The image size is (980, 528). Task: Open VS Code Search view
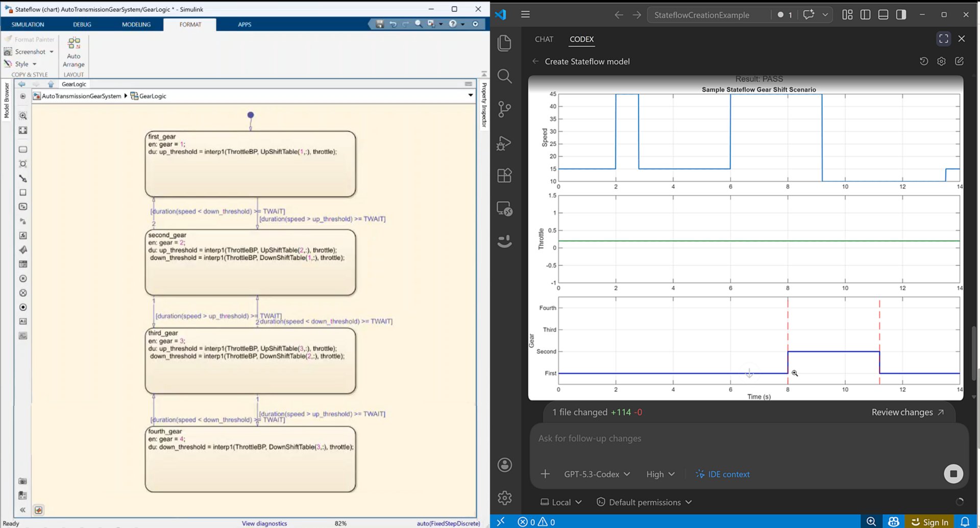tap(504, 76)
